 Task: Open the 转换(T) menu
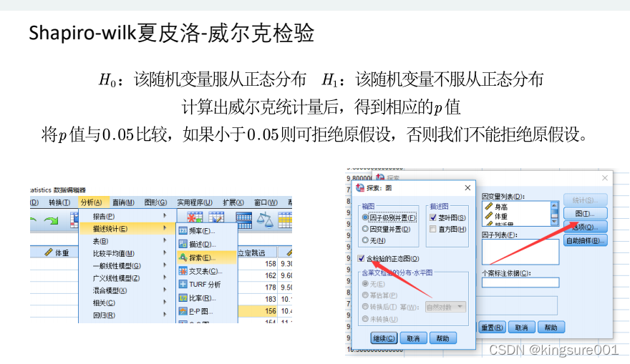click(59, 202)
